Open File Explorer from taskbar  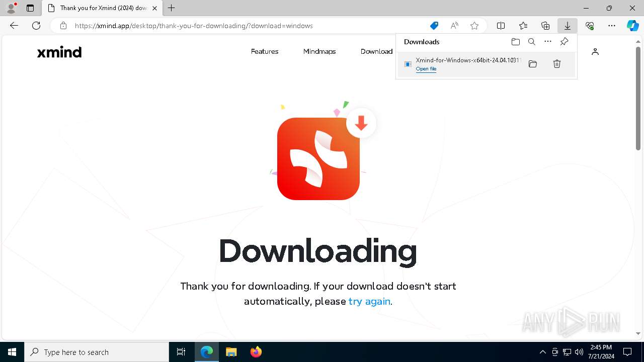click(231, 352)
